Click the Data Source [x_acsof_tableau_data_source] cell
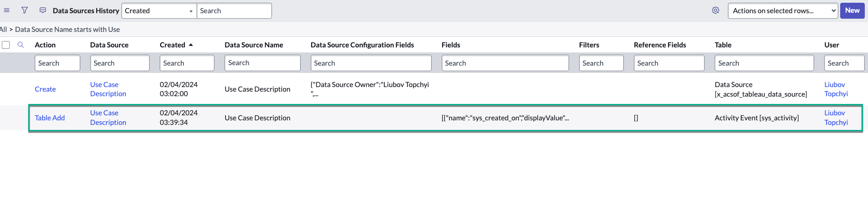This screenshot has width=868, height=217. tap(761, 89)
